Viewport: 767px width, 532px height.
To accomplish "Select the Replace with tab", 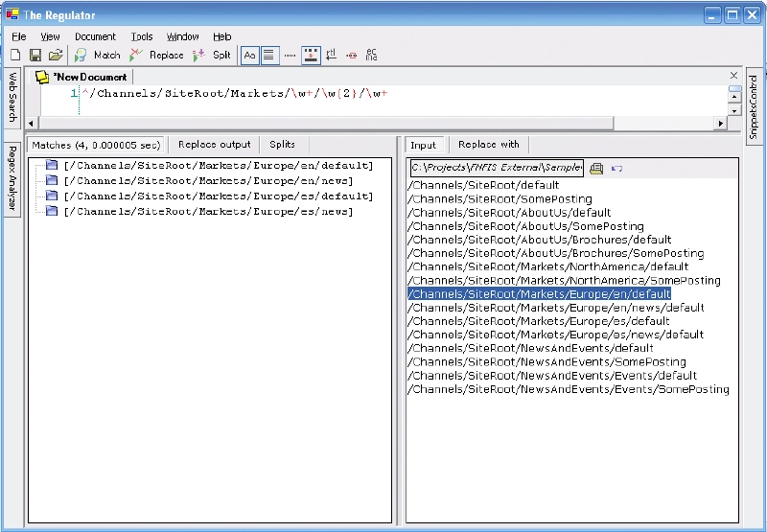I will pos(488,145).
